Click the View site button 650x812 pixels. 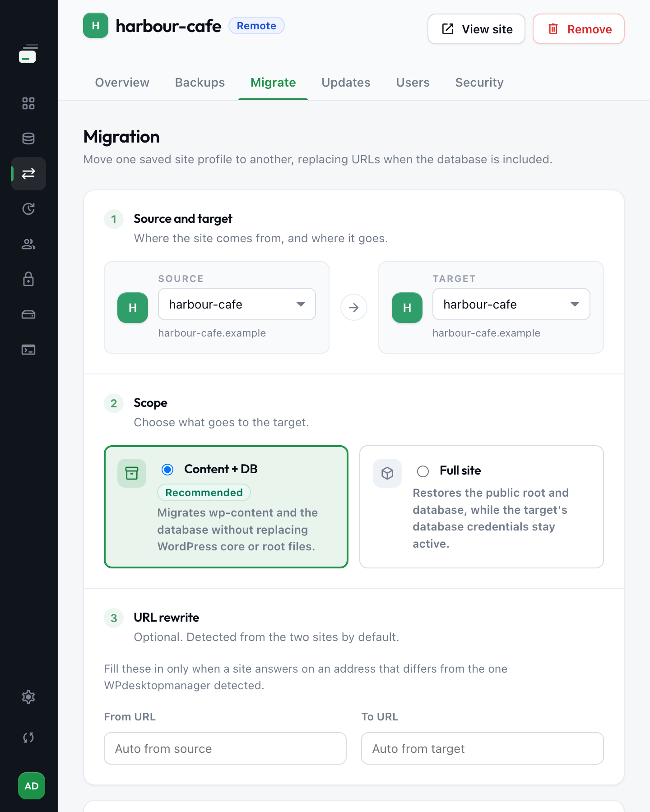pyautogui.click(x=476, y=29)
